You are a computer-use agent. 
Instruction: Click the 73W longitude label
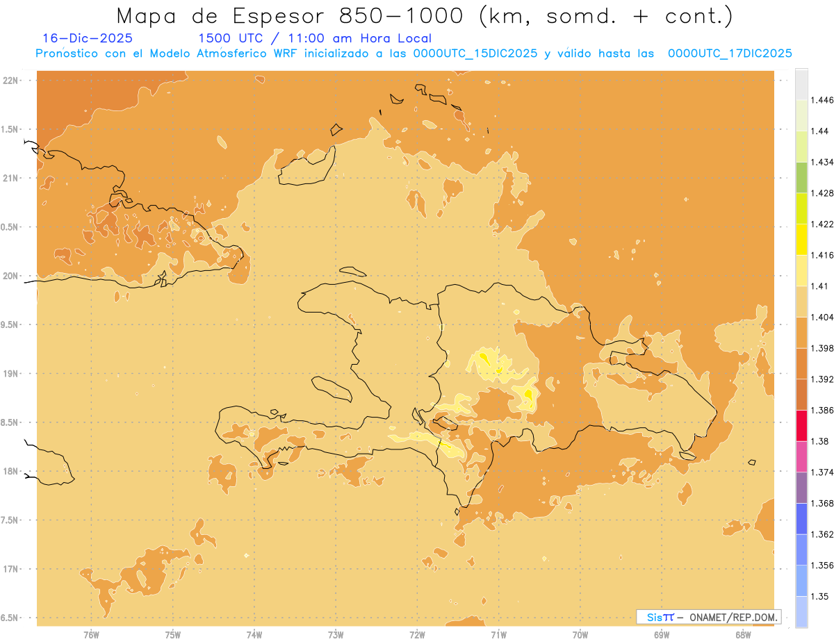pos(336,634)
